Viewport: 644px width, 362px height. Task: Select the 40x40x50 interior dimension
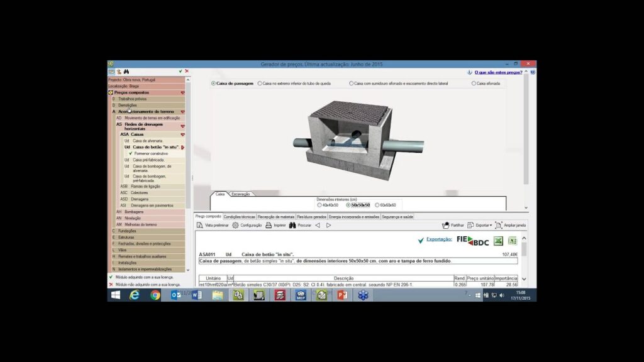[319, 205]
